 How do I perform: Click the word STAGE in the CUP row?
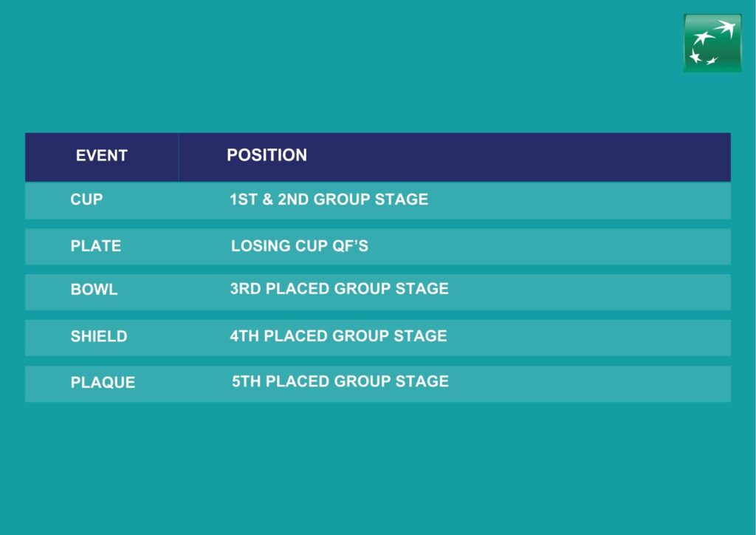[402, 200]
